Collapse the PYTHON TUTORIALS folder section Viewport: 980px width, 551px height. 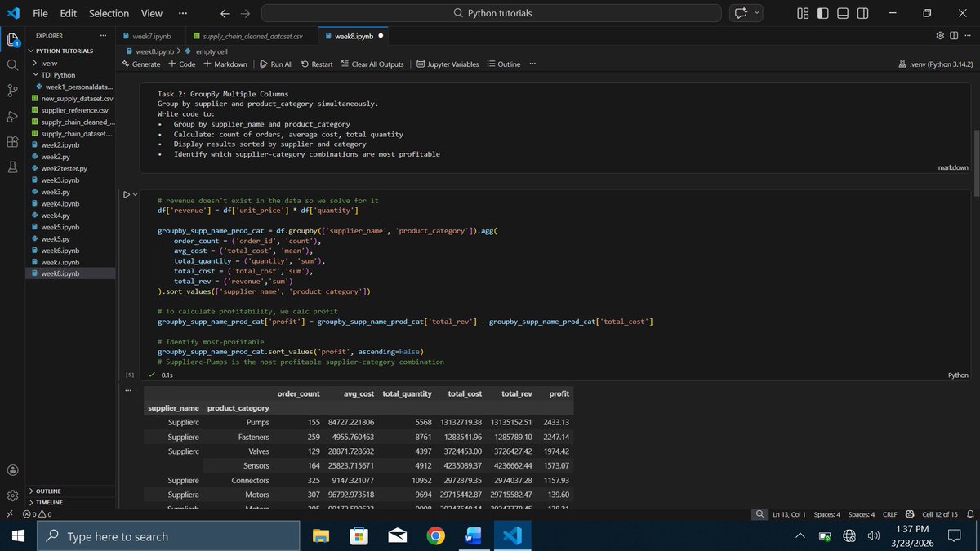coord(65,51)
